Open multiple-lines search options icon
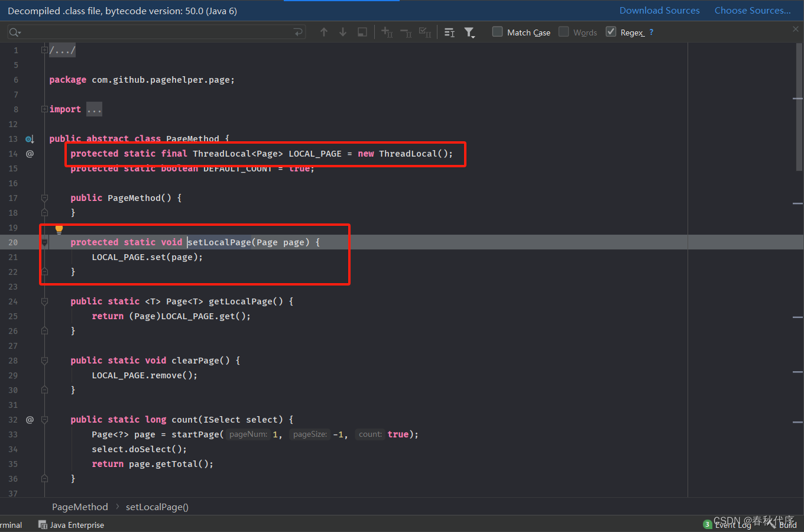The image size is (804, 532). point(449,32)
